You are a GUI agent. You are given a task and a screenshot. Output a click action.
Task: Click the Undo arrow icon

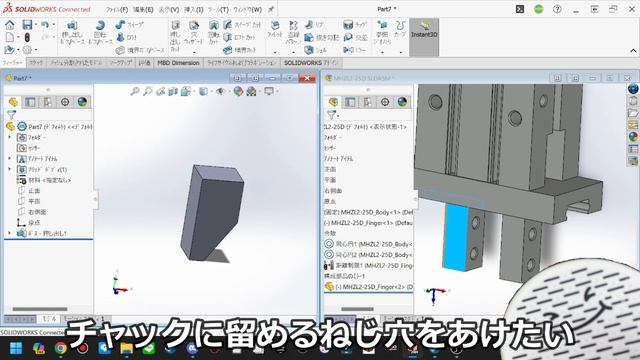45,25
